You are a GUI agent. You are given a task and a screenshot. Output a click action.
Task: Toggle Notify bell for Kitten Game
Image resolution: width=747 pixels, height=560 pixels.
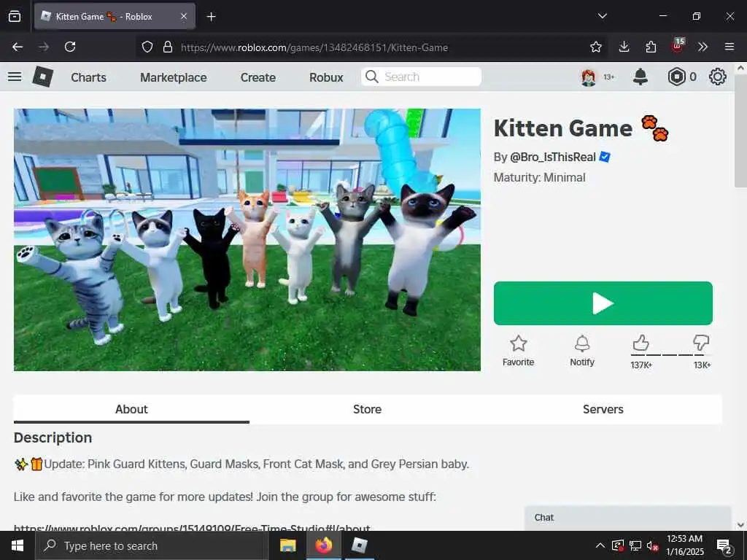(x=582, y=351)
